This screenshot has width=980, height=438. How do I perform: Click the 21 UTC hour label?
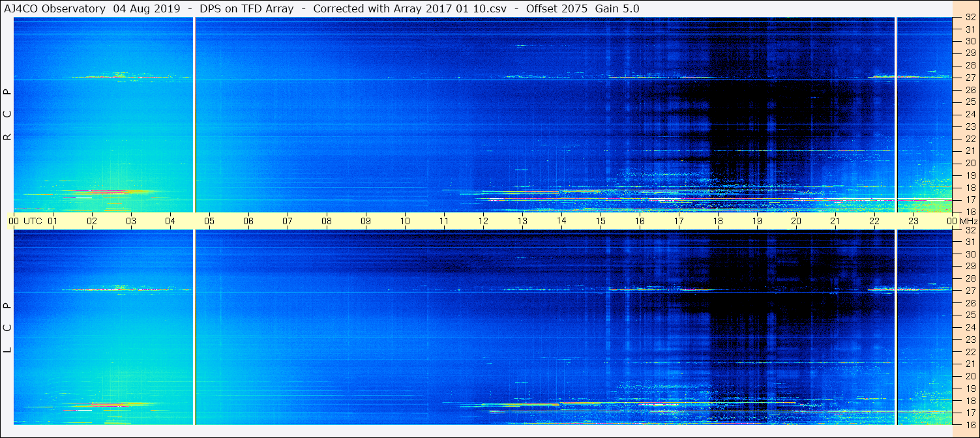[x=835, y=221]
